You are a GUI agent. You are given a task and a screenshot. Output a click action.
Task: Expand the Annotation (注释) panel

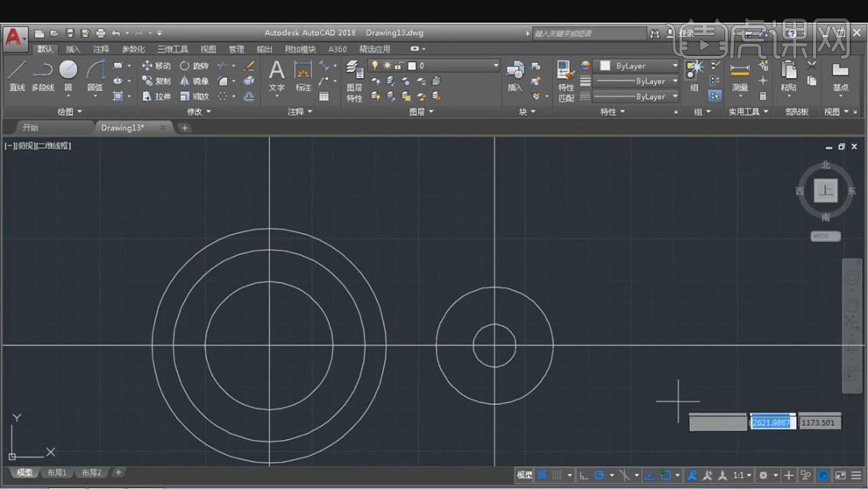(300, 112)
